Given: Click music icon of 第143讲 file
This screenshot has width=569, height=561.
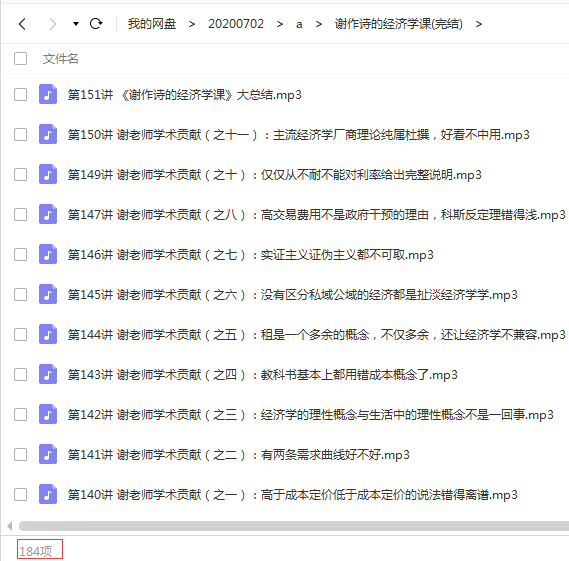Looking at the screenshot, I should point(48,374).
